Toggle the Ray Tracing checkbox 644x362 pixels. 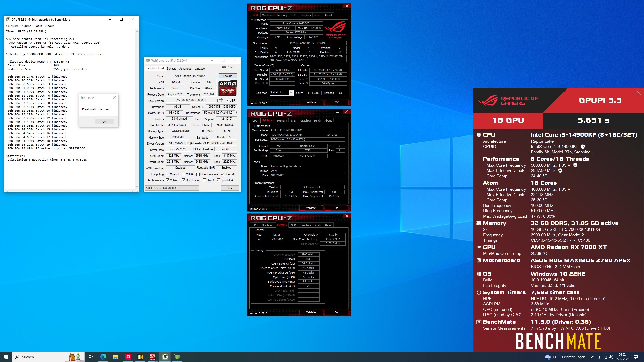[x=183, y=180]
